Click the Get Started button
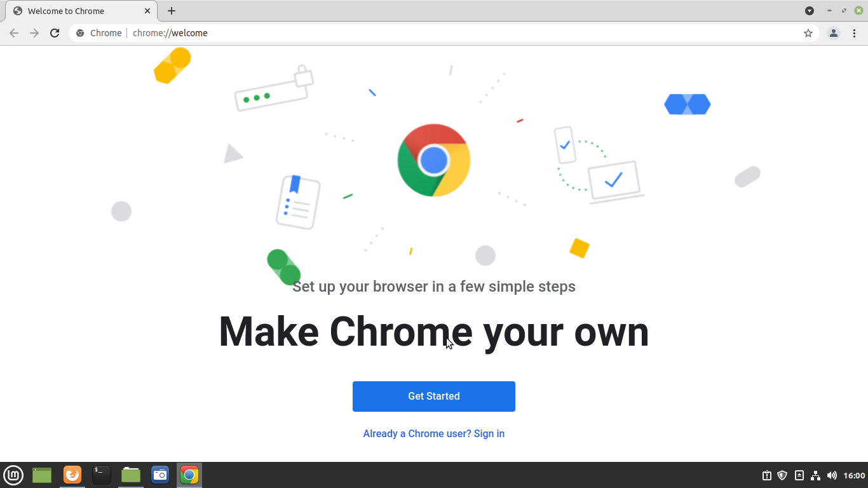This screenshot has width=868, height=488. 434,396
